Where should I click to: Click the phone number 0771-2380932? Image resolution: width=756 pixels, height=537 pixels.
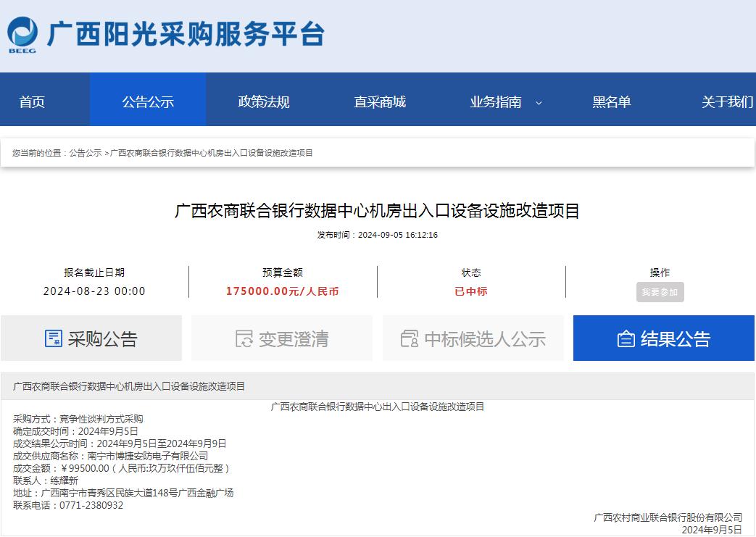[x=91, y=506]
